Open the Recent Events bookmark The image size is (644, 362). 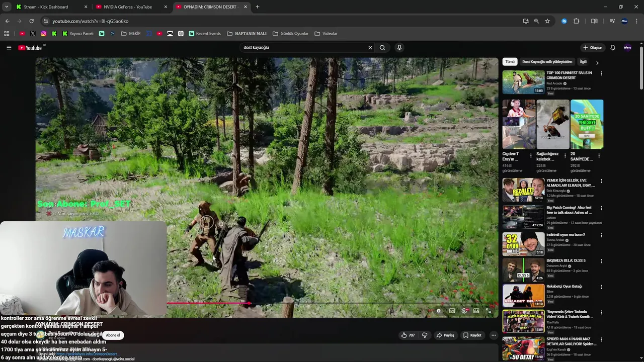pyautogui.click(x=205, y=34)
